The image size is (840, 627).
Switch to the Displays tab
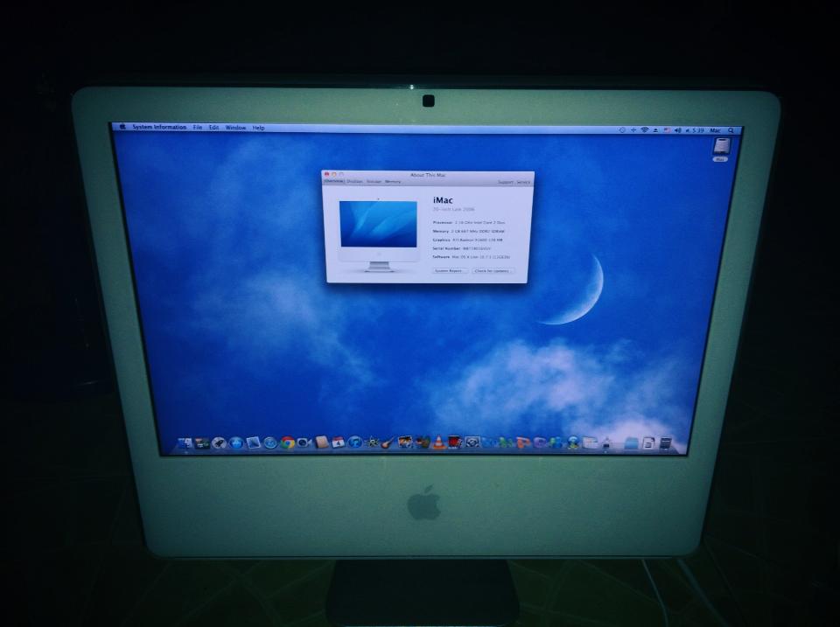pyautogui.click(x=354, y=182)
